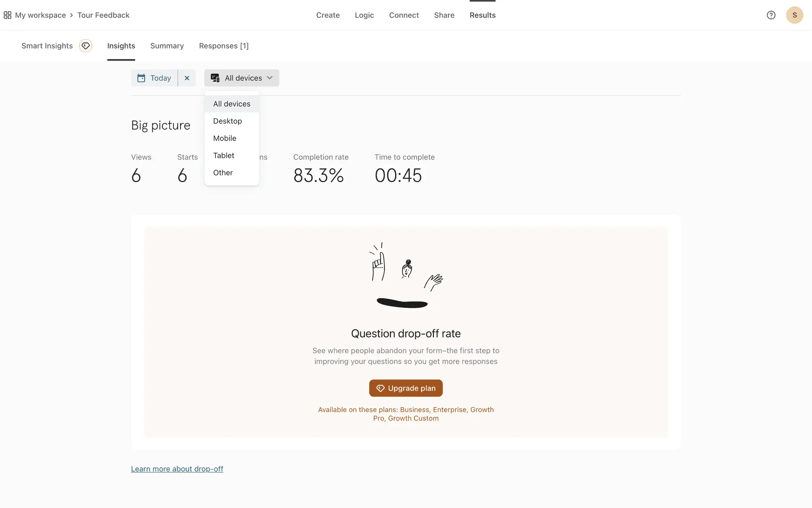Click the user avatar S

(794, 15)
